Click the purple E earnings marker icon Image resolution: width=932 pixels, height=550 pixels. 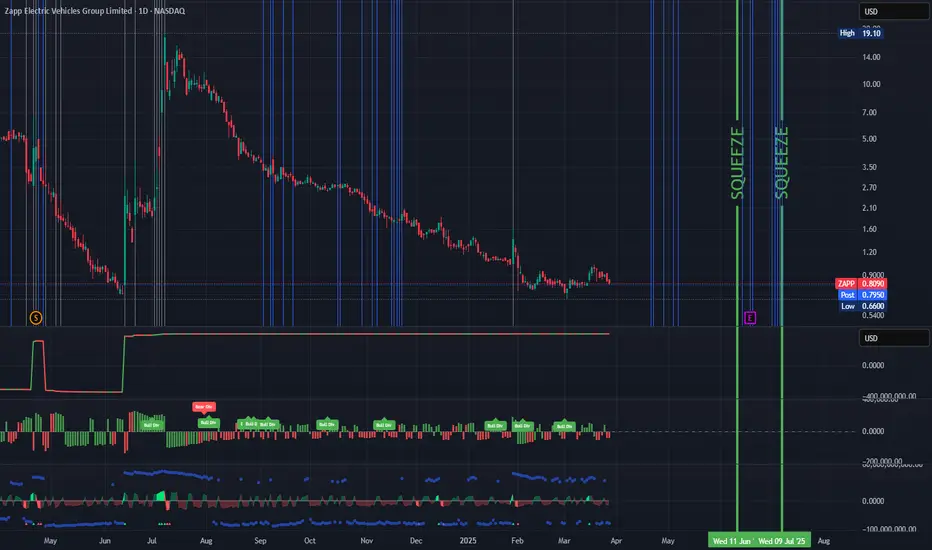750,318
